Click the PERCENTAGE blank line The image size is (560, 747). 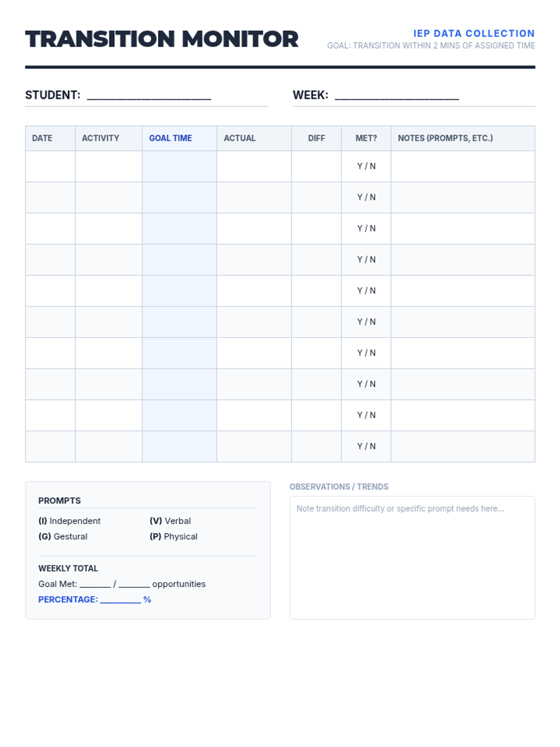[120, 600]
